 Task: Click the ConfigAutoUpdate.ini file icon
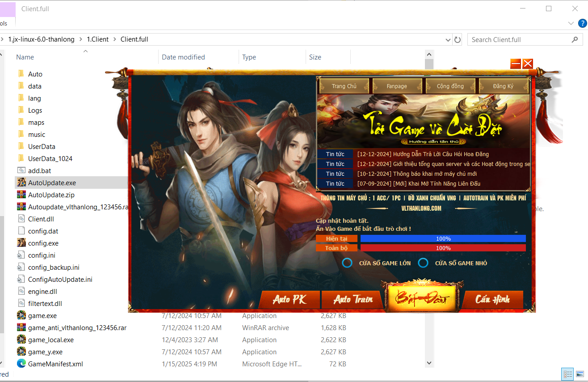(21, 279)
